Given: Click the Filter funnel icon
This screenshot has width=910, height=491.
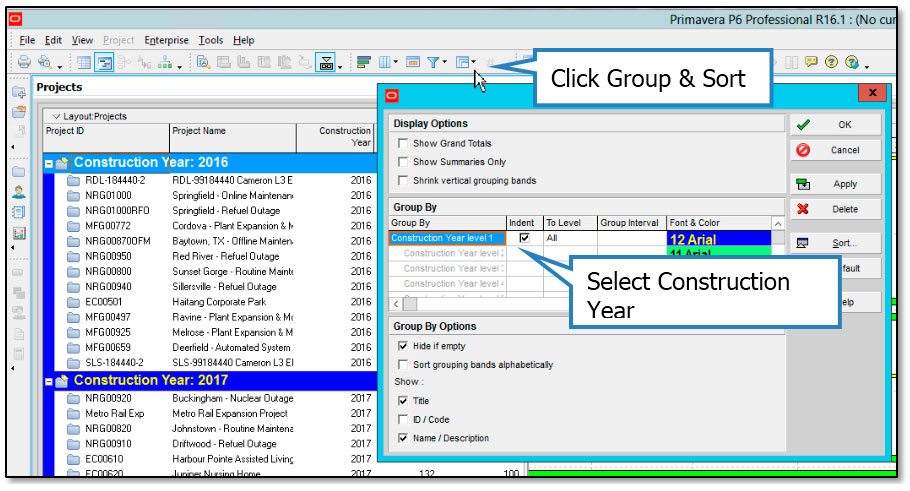Looking at the screenshot, I should (x=433, y=62).
